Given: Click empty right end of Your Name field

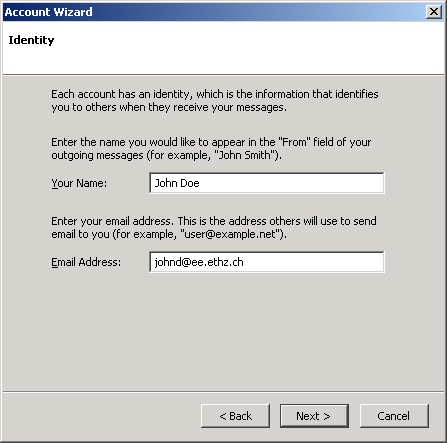Looking at the screenshot, I should click(x=333, y=183).
